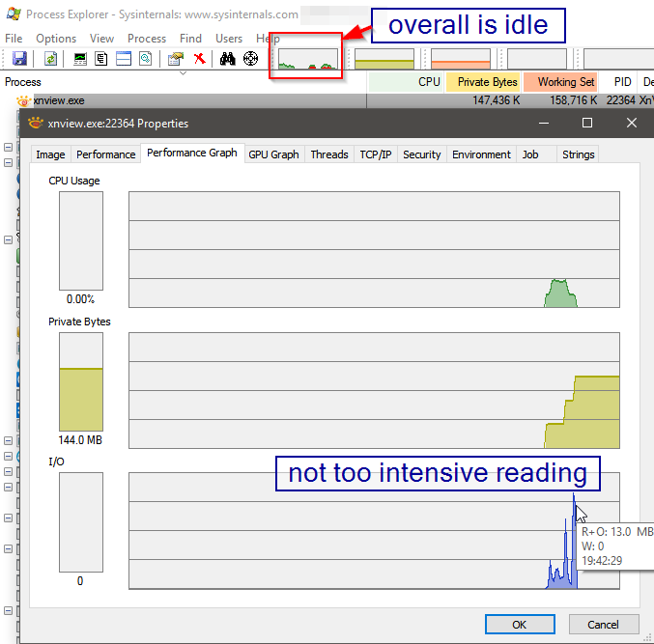654x644 pixels.
Task: Click the crosshair Find Window's Process icon
Action: coord(250,59)
